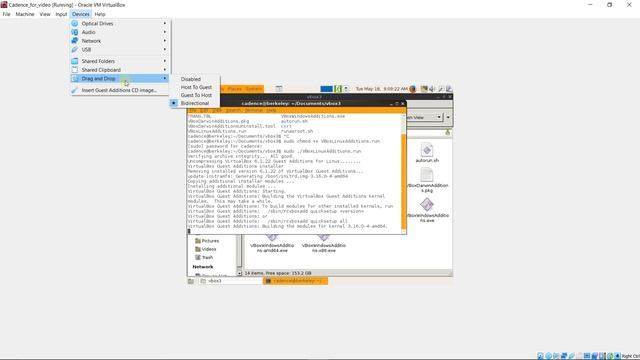Screen dimensions: 640x360
Task: Open the File menu of VirtualBox
Action: (7, 14)
